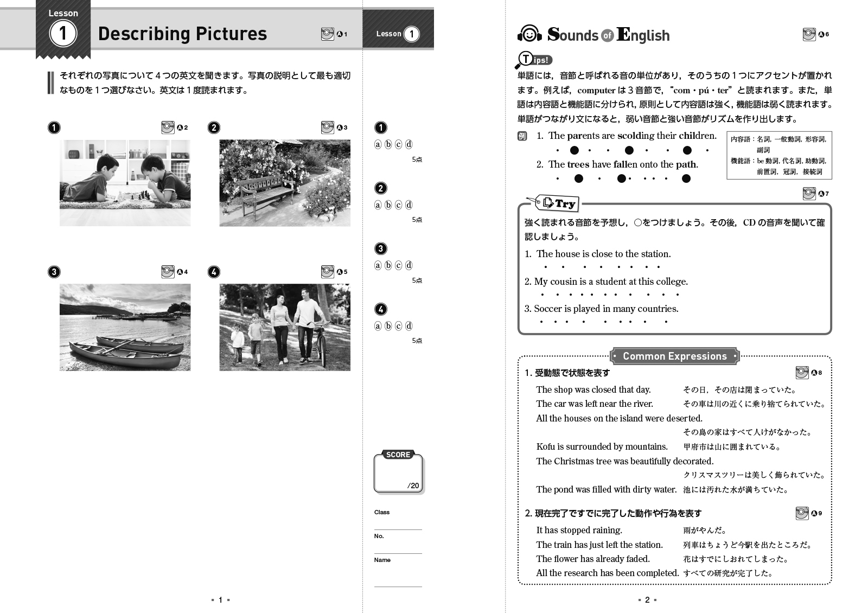Click the page number 2 at the bottom
This screenshot has width=868, height=613.
(x=647, y=600)
